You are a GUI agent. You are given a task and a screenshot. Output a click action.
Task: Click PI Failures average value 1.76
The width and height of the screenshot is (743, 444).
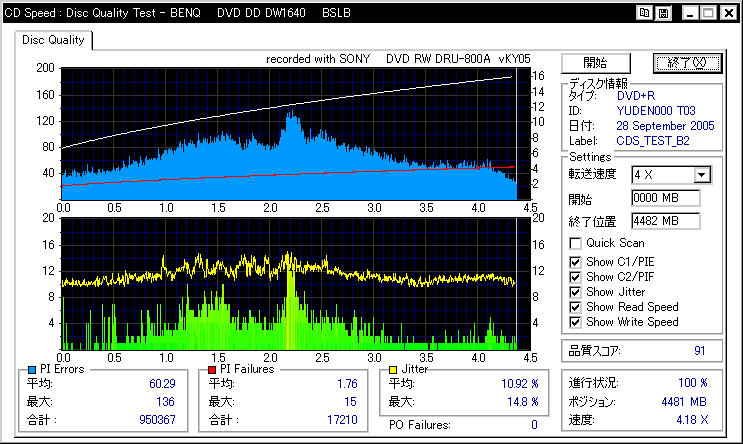pos(347,384)
